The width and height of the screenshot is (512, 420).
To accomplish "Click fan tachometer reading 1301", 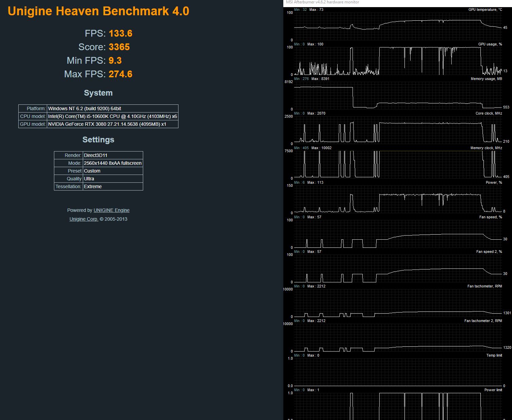I will coord(507,313).
